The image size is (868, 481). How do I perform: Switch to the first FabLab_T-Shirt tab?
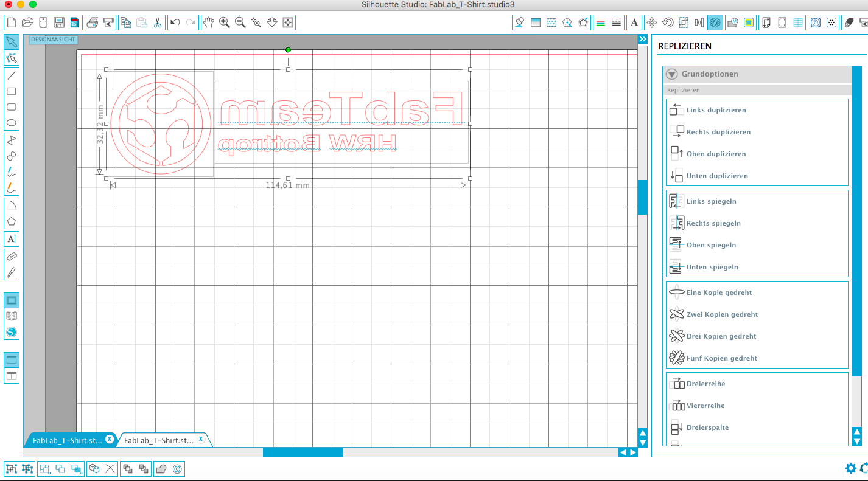tap(68, 440)
